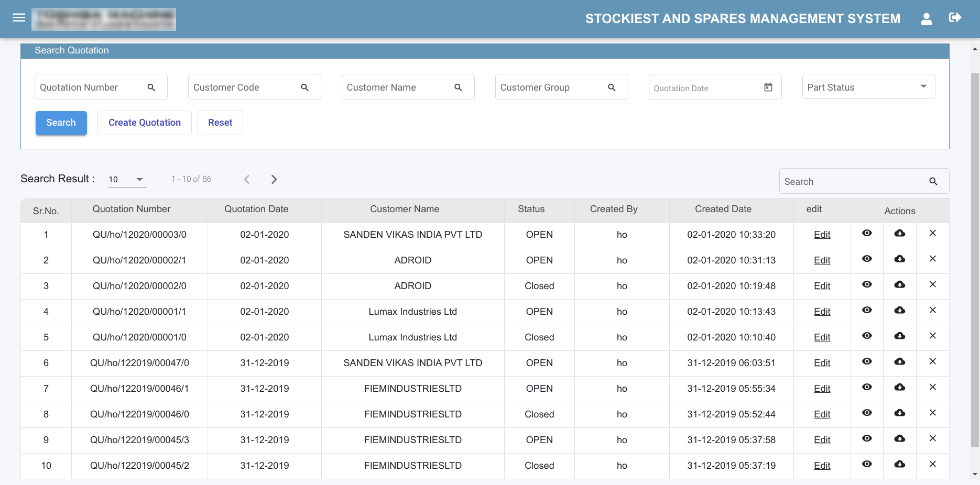
Task: Delete quotation QU/ho/122019/00046/1 with X
Action: pos(933,387)
